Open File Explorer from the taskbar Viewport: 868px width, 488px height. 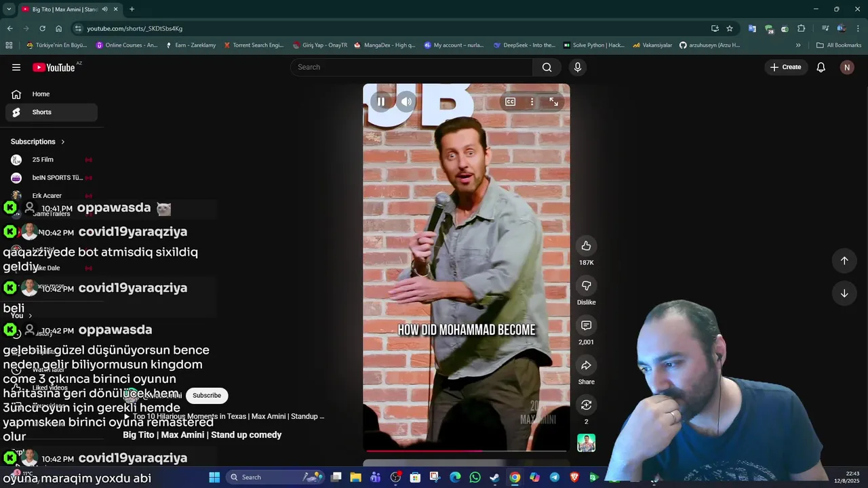pyautogui.click(x=355, y=477)
